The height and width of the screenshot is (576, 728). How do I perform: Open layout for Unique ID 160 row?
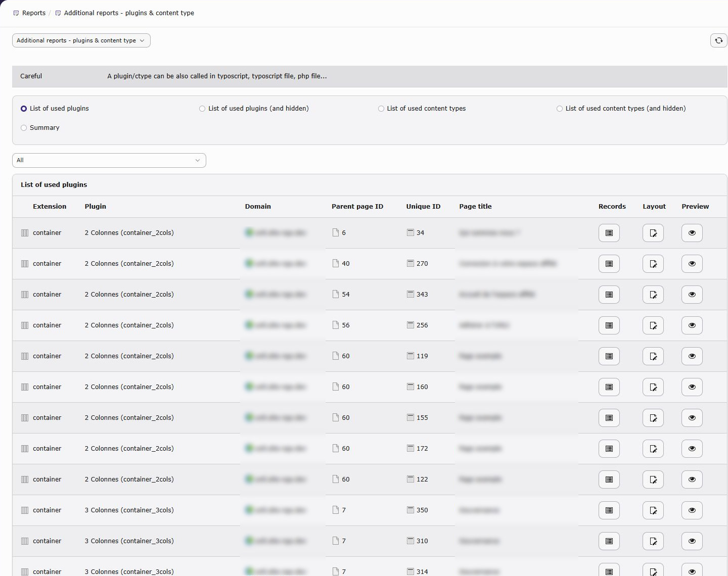point(653,387)
